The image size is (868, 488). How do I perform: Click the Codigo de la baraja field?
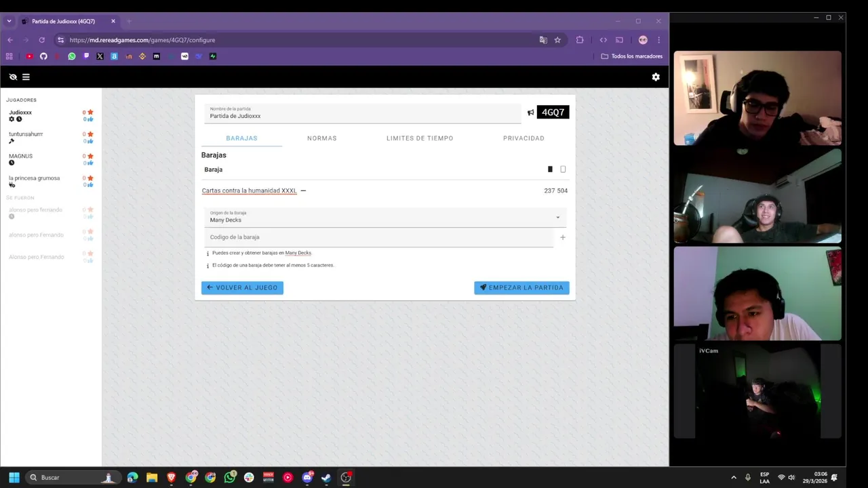pos(379,237)
